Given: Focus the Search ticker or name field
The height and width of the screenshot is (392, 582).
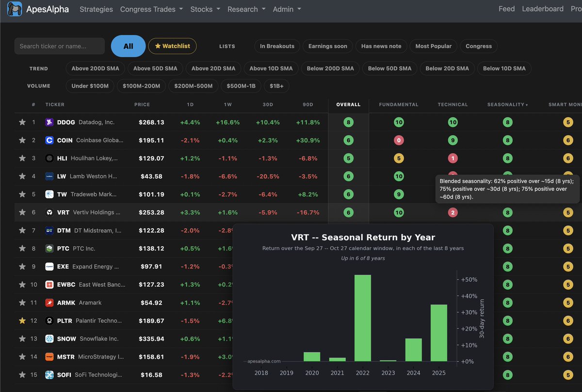Looking at the screenshot, I should click(60, 46).
